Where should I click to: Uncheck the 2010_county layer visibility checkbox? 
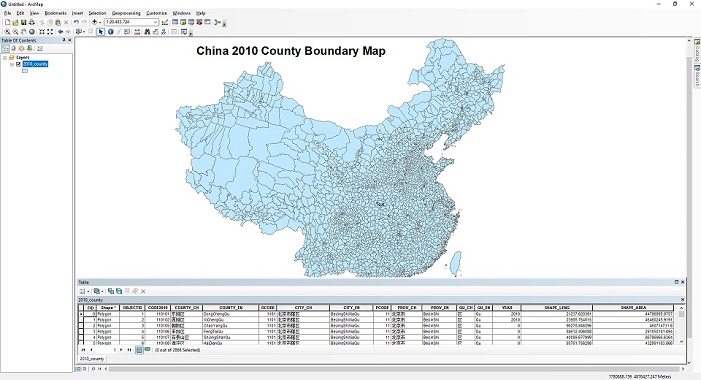pos(18,64)
